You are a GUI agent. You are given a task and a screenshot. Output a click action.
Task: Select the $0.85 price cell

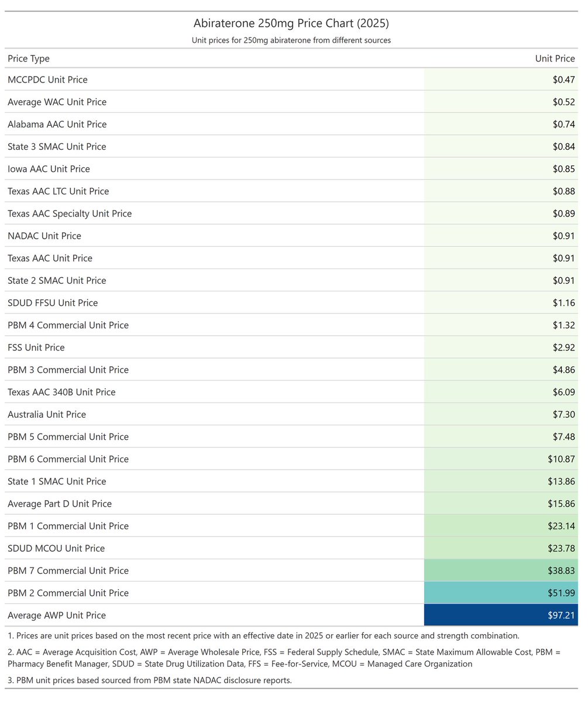pos(501,169)
